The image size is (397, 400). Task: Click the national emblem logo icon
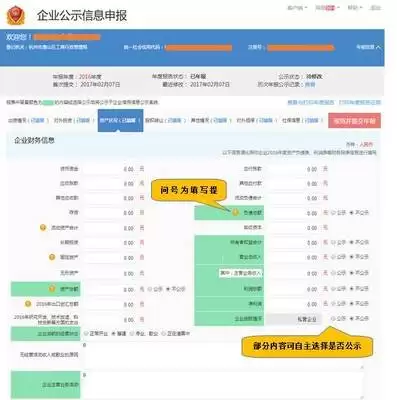point(16,15)
